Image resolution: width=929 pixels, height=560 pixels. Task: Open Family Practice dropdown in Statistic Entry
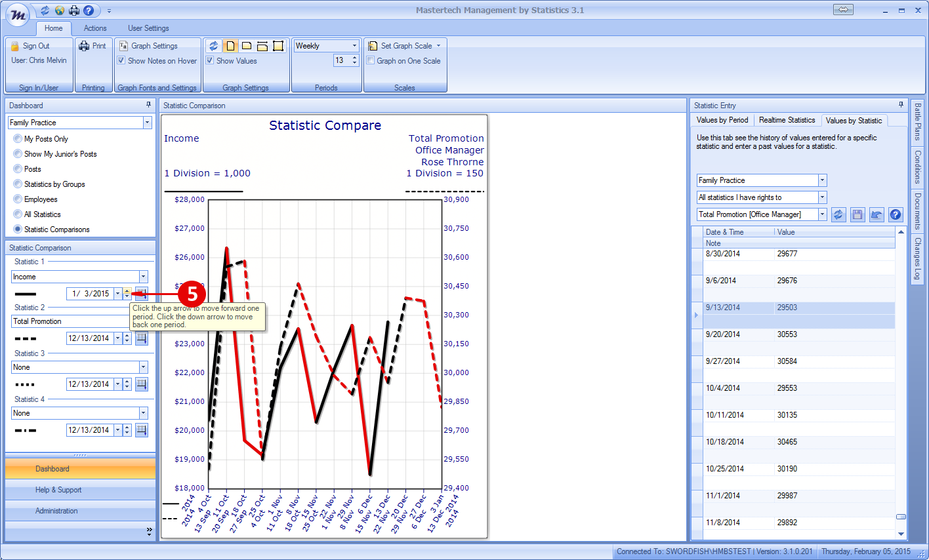(x=822, y=180)
